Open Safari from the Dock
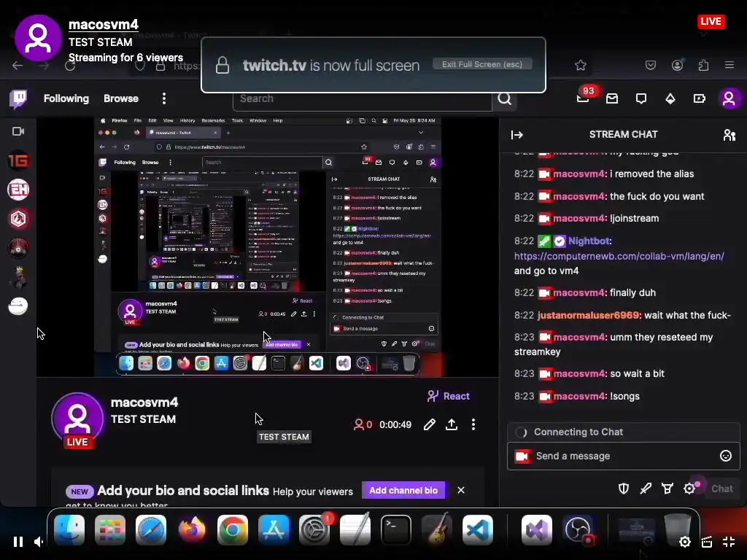 click(x=151, y=529)
